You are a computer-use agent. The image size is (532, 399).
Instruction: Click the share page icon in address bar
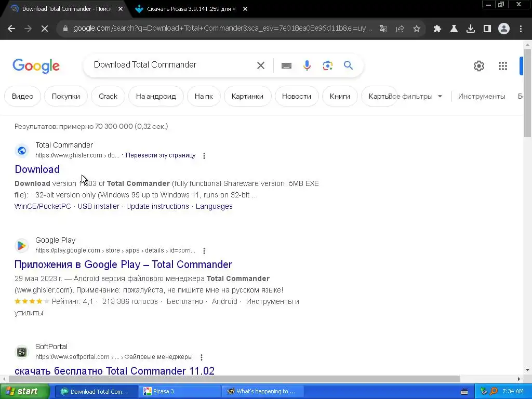400,29
